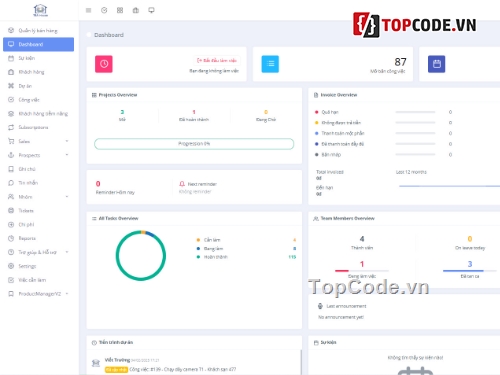Click the Settings gear icon in sidebar
500x375 pixels.
pyautogui.click(x=11, y=266)
